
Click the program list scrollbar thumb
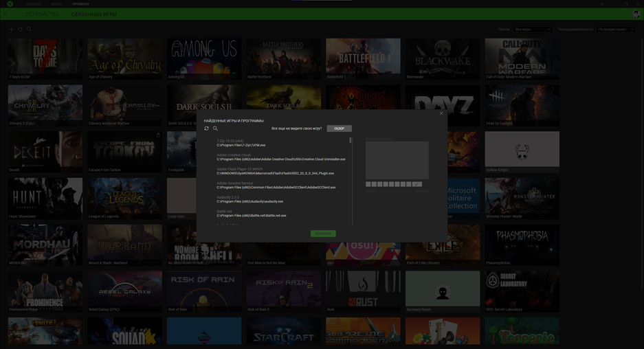pyautogui.click(x=351, y=140)
